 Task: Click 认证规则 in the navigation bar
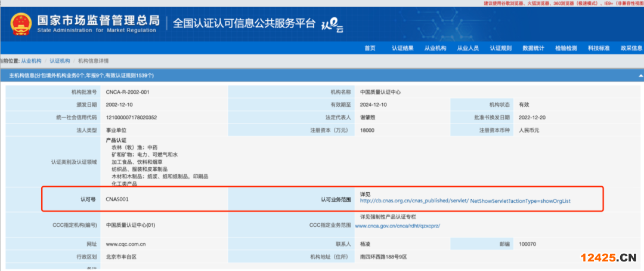[501, 48]
